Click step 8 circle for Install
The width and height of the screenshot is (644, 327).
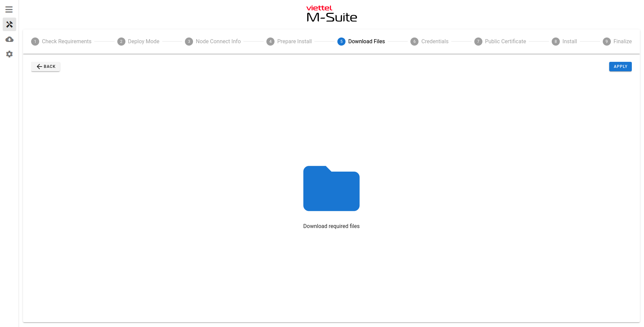pyautogui.click(x=556, y=42)
